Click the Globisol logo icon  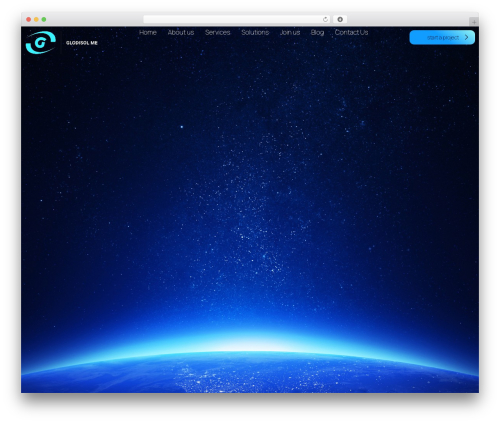(x=41, y=42)
